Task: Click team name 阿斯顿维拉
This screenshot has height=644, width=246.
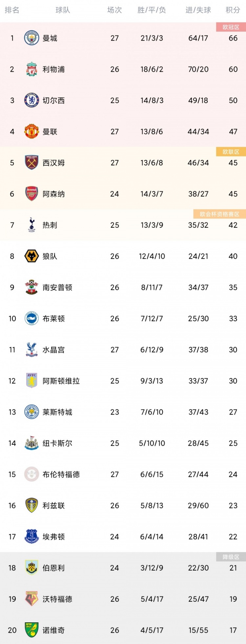Action: [x=61, y=381]
